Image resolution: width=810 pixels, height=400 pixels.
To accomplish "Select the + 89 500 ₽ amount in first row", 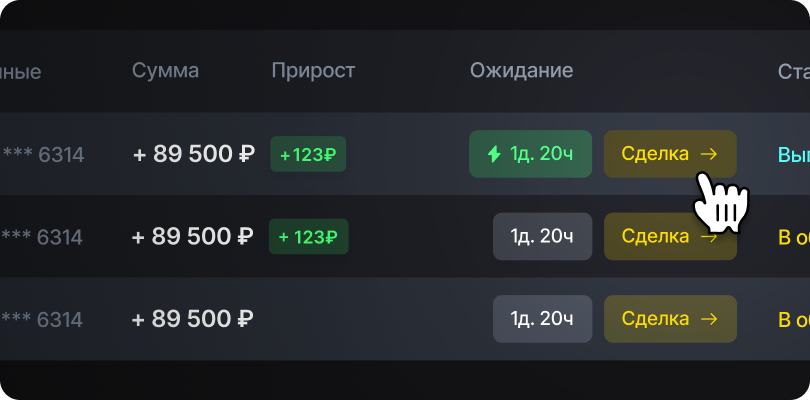I will tap(193, 154).
